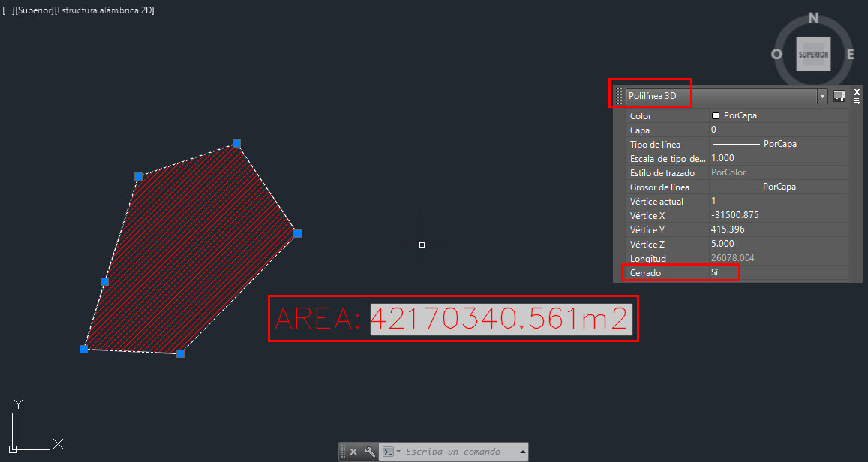Image resolution: width=868 pixels, height=462 pixels.
Task: Click the SUPERIOR face of the ViewCube
Action: click(x=812, y=54)
